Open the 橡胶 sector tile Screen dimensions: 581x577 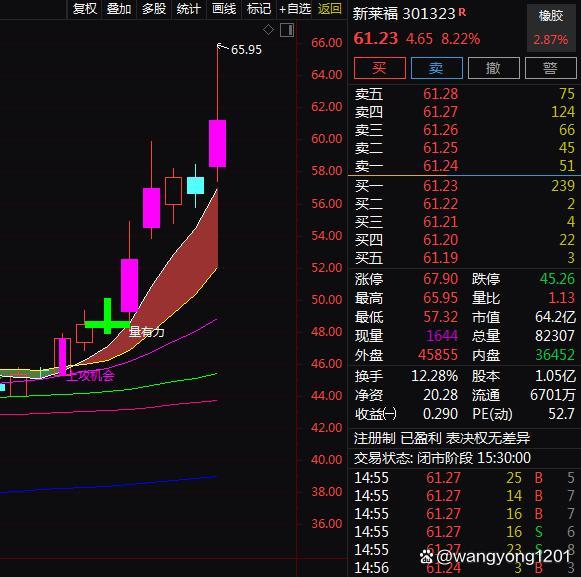pyautogui.click(x=551, y=27)
